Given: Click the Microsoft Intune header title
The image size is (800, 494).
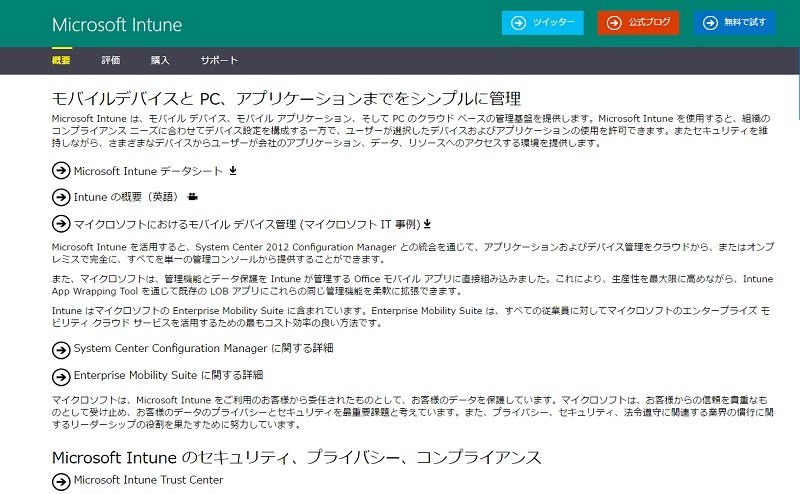Looking at the screenshot, I should click(x=117, y=24).
